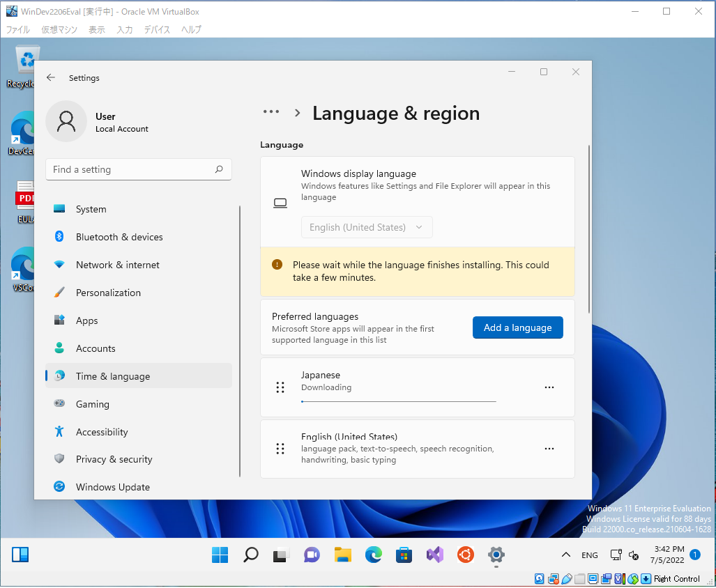Open the Windows display language dropdown
The width and height of the screenshot is (716, 588).
pyautogui.click(x=367, y=227)
